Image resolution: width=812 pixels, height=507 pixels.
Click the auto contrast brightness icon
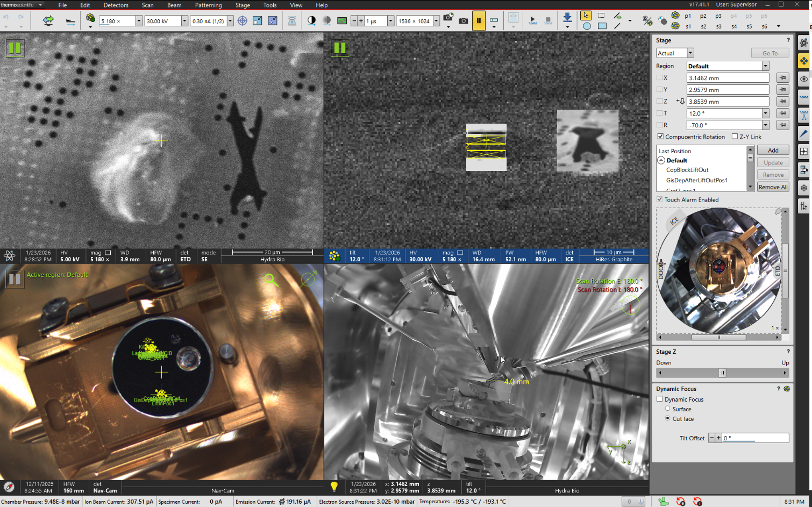(x=311, y=21)
